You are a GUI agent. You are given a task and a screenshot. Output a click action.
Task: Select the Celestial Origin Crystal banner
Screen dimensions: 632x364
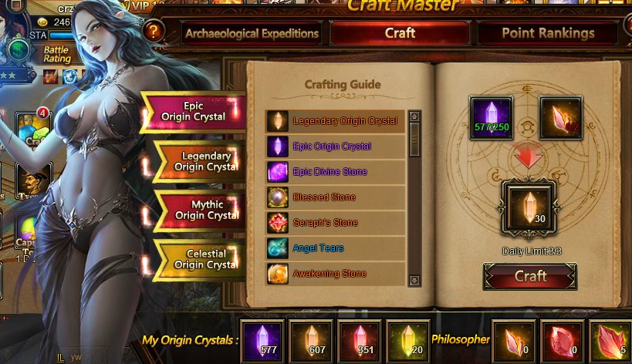tap(201, 259)
